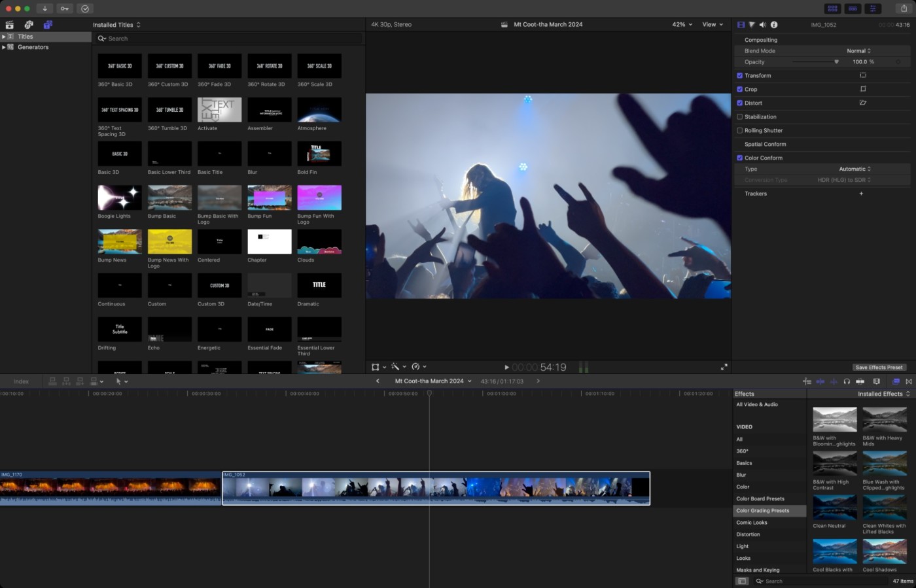The width and height of the screenshot is (916, 588).
Task: Play the video in the viewer
Action: point(506,368)
